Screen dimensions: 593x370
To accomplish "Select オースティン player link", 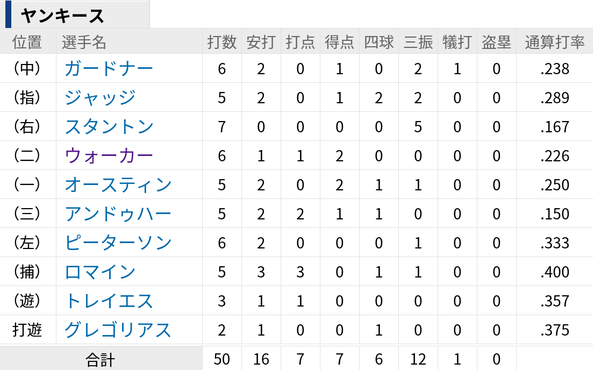I will coord(118,185).
